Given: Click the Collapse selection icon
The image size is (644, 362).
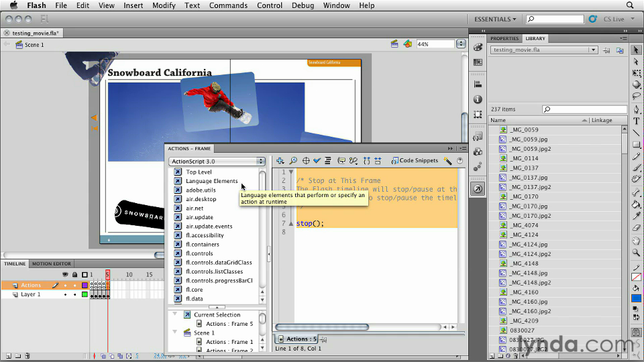Looking at the screenshot, I should 378,161.
